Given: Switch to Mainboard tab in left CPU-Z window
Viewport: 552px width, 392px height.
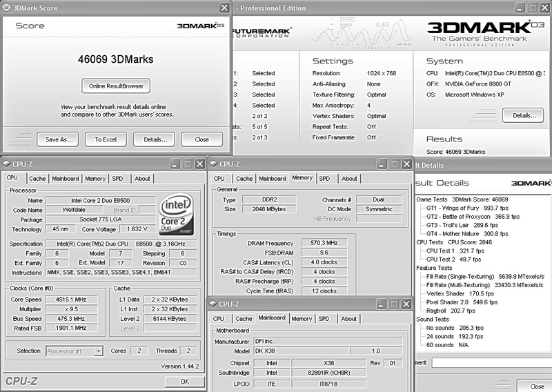Looking at the screenshot, I should pos(66,179).
